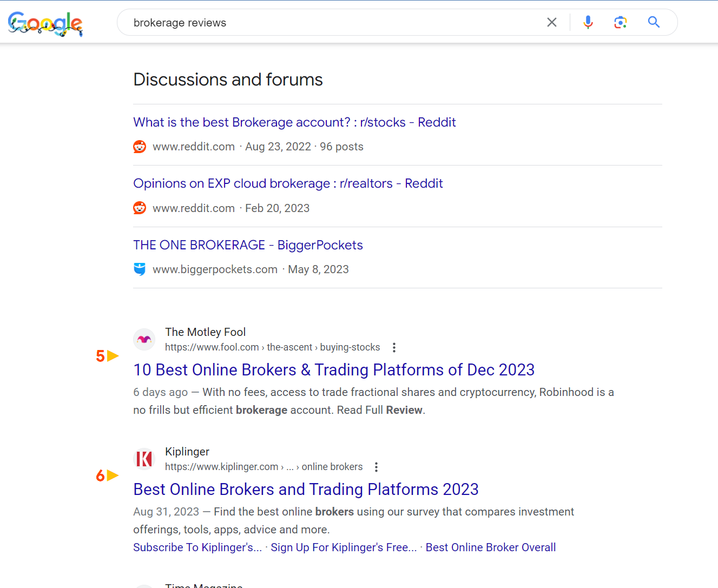Open 'THE ONE BROKERAGE - BiggerPockets' link
Viewport: 718px width, 588px height.
tap(248, 245)
